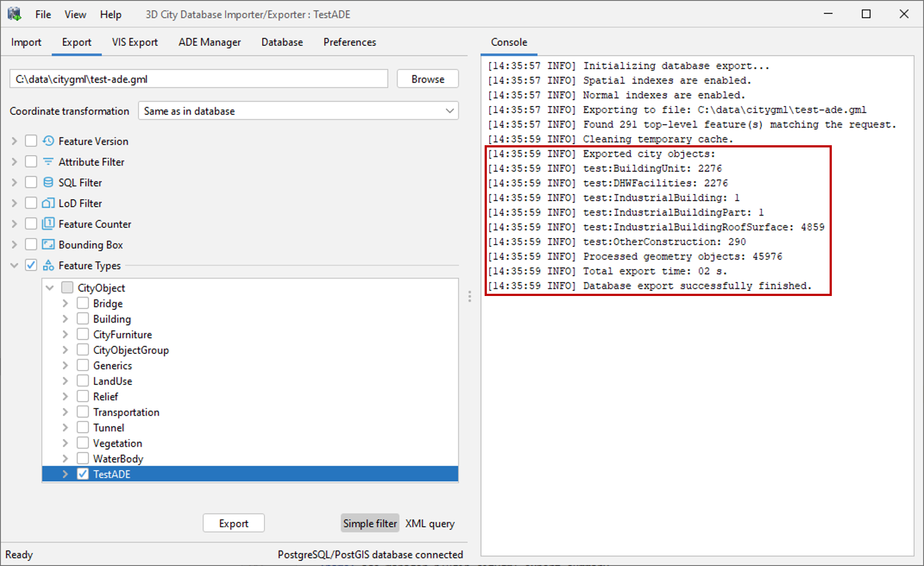Enable the SQL Filter checkbox
924x566 pixels.
coord(31,182)
